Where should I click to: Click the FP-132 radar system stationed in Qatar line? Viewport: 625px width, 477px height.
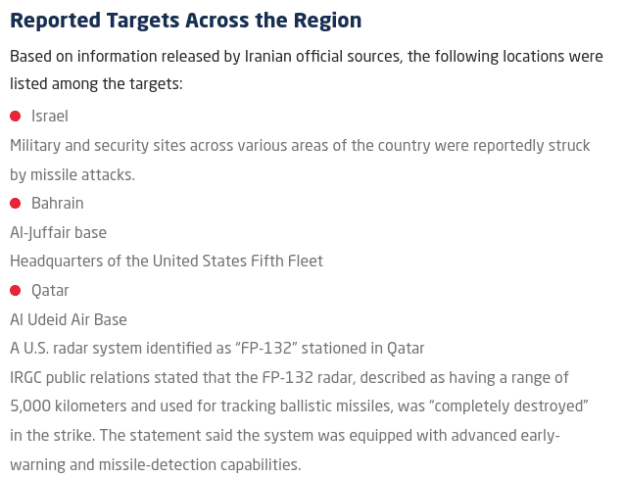[217, 349]
